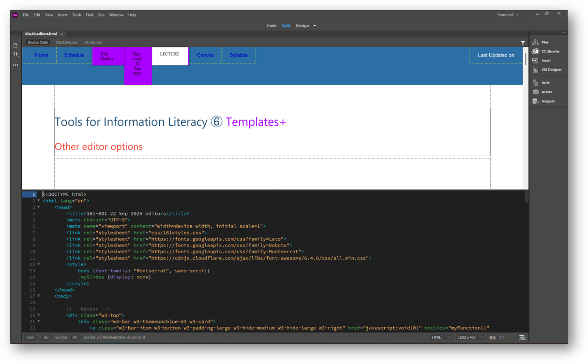Switch editing mode to Code view
This screenshot has height=364, width=588.
point(271,26)
